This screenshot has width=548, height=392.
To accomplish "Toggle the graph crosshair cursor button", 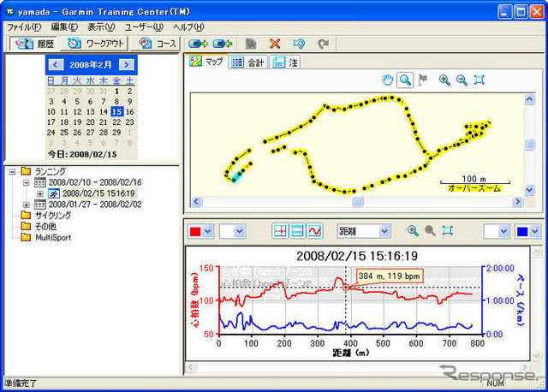I will click(280, 231).
